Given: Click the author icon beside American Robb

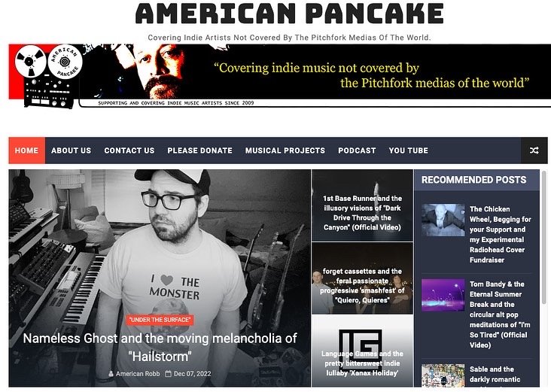Looking at the screenshot, I should point(111,374).
